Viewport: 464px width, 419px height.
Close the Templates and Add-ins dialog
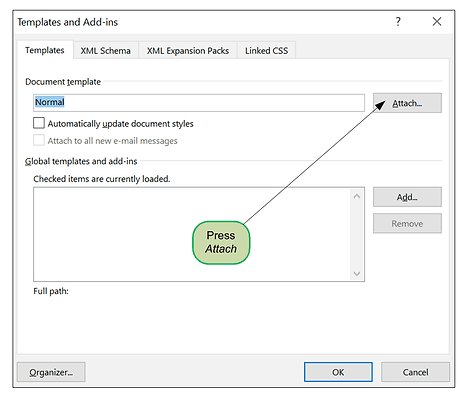click(x=437, y=22)
